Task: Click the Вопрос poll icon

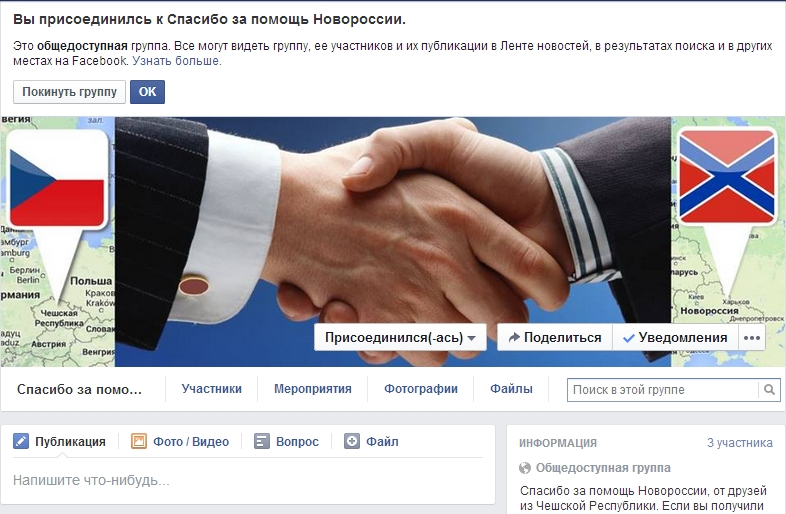Action: [262, 441]
